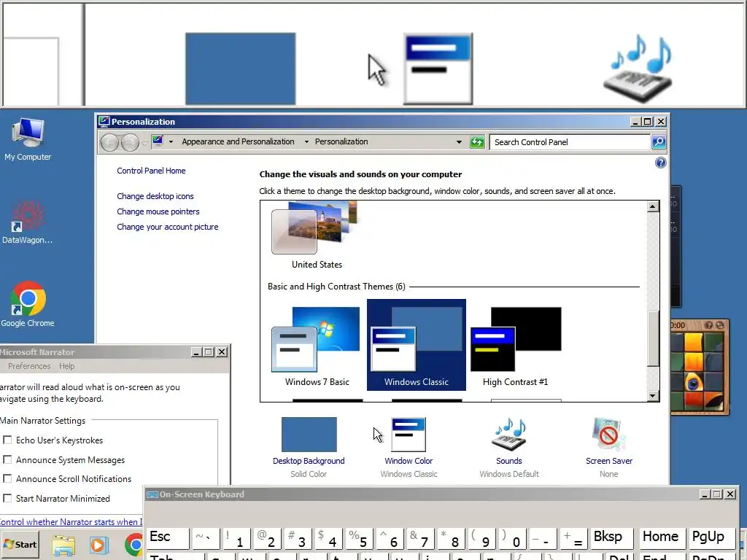
Task: Click the theme list scroll down arrow
Action: tap(653, 396)
